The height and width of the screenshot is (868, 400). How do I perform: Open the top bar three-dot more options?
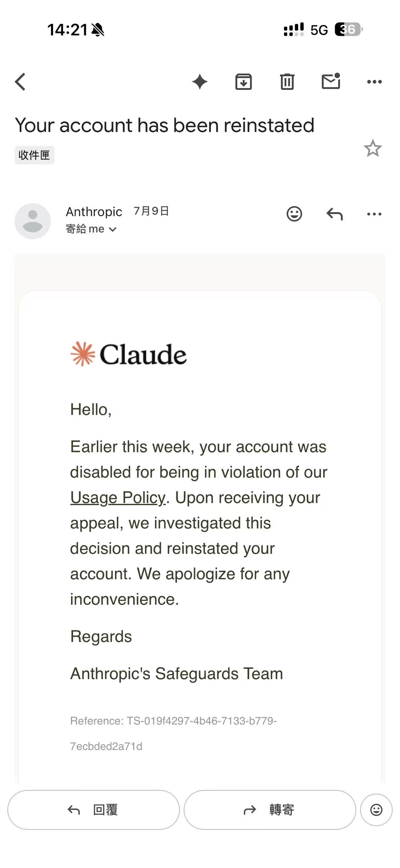click(374, 82)
